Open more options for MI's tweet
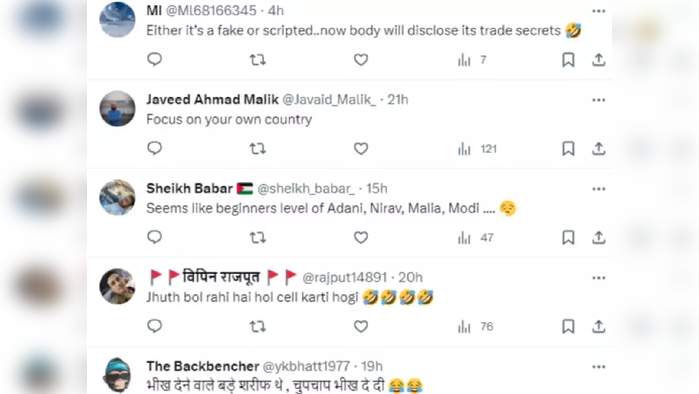 click(598, 11)
